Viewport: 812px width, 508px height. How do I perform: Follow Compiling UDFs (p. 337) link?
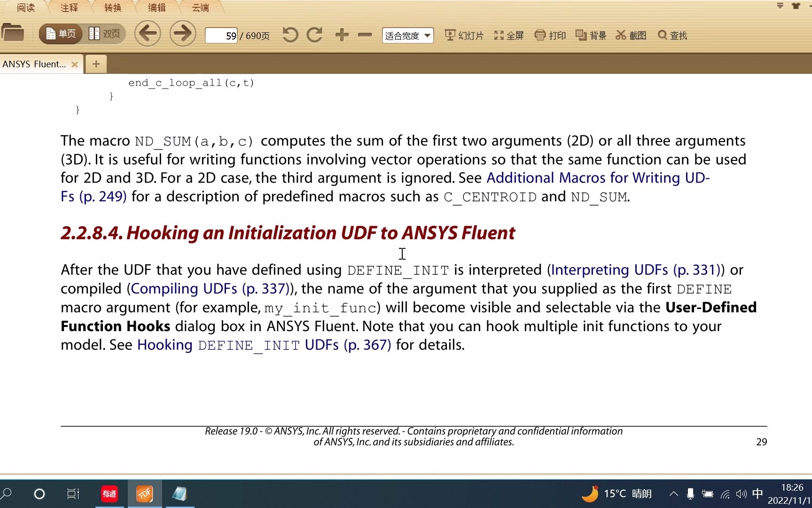pyautogui.click(x=211, y=288)
